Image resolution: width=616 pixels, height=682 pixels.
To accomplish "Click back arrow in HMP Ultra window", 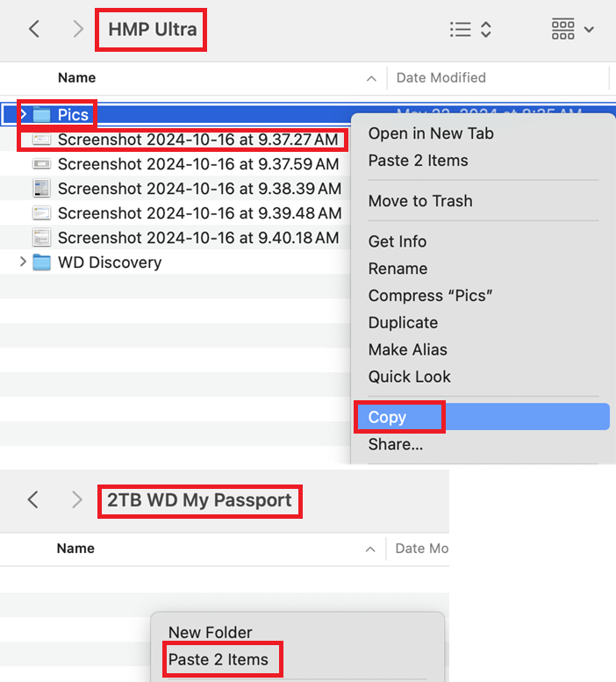I will (x=34, y=29).
